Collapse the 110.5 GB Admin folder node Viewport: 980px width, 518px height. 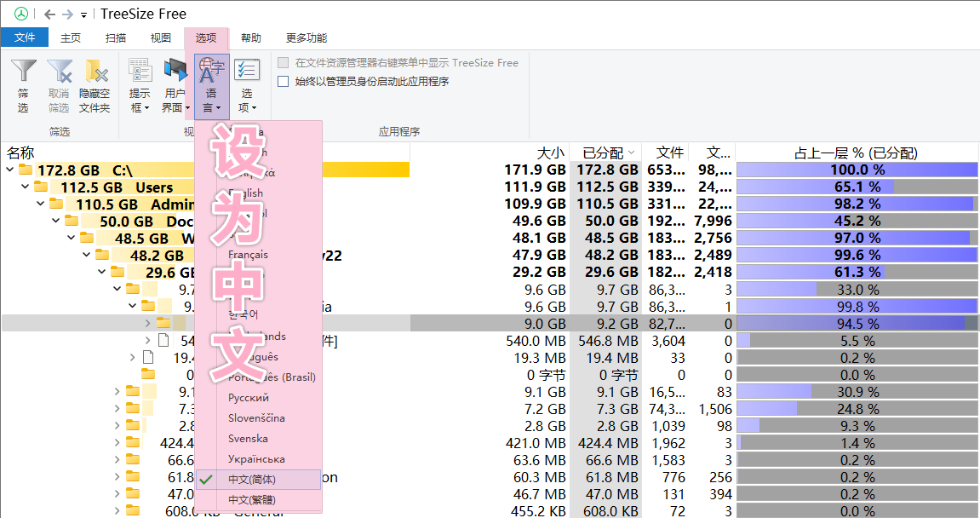(x=41, y=204)
